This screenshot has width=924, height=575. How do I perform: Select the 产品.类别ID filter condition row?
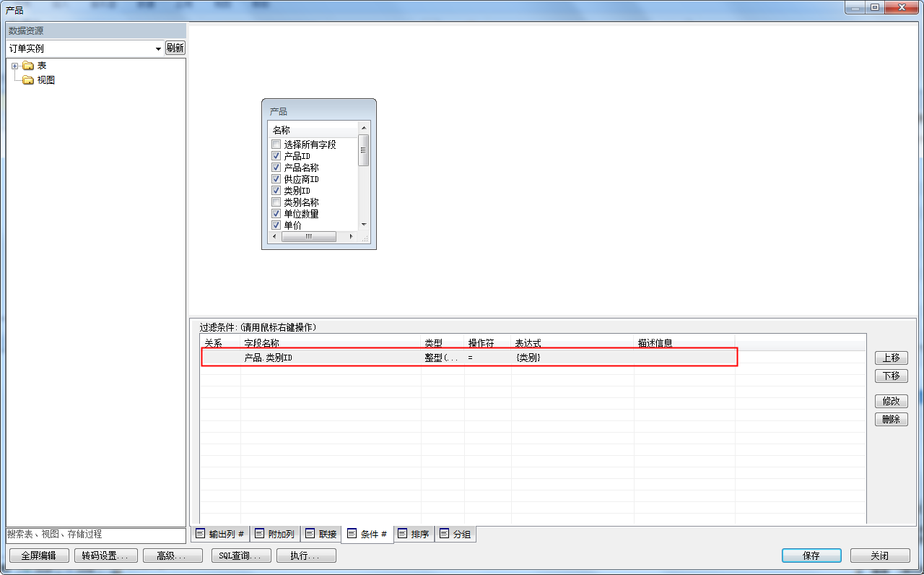click(469, 358)
